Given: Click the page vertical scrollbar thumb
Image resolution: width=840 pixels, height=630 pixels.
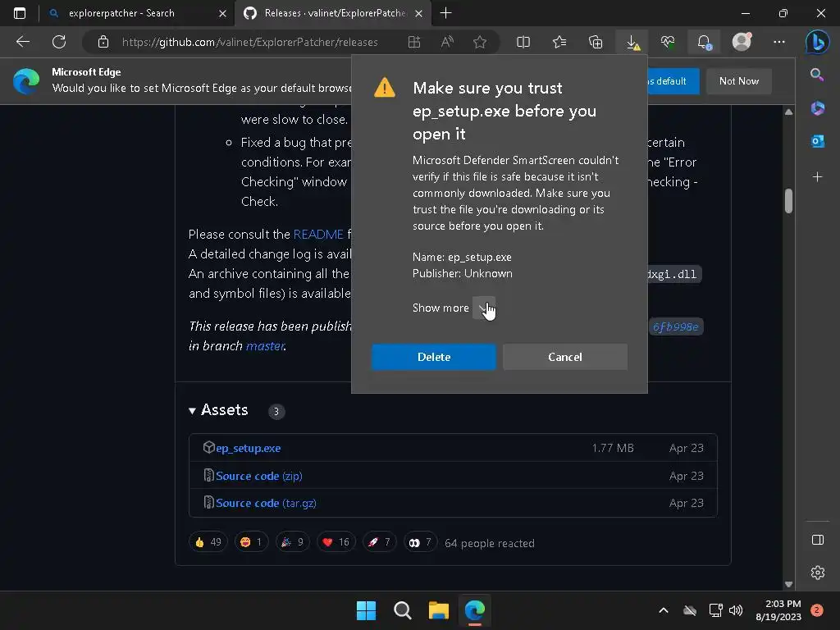Looking at the screenshot, I should [788, 200].
